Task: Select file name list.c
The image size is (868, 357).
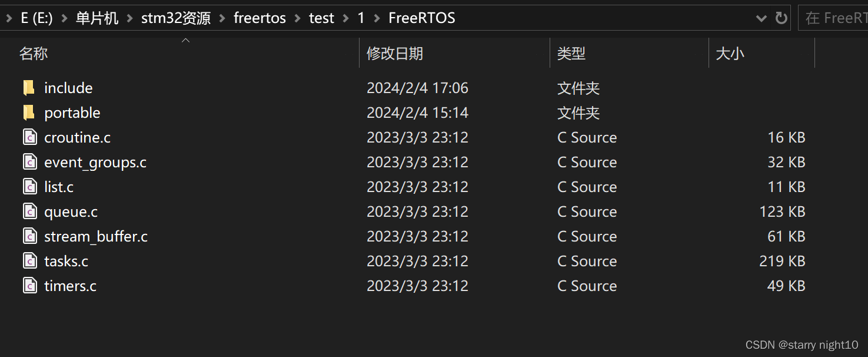Action: (x=59, y=187)
